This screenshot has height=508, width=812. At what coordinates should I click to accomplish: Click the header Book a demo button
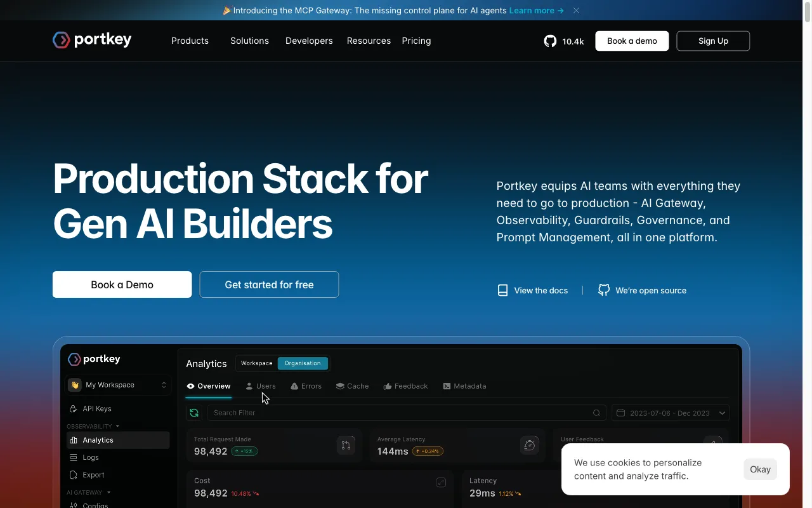pos(632,41)
